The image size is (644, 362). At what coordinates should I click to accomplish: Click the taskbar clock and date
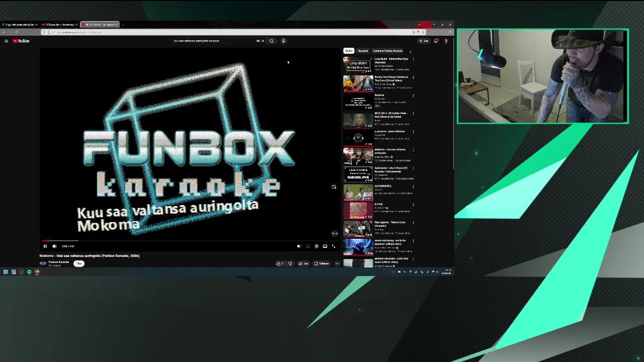point(447,272)
